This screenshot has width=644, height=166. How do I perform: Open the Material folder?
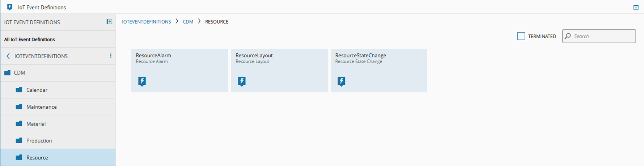pos(58,124)
